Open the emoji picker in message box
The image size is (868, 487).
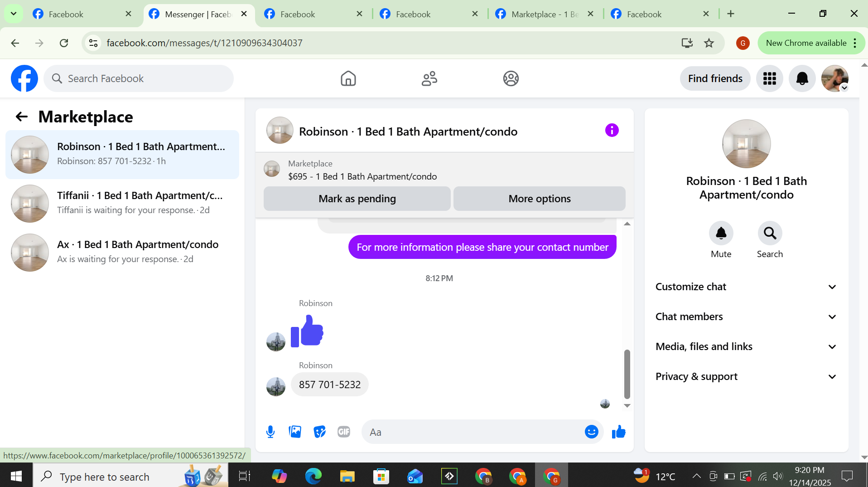pyautogui.click(x=591, y=432)
